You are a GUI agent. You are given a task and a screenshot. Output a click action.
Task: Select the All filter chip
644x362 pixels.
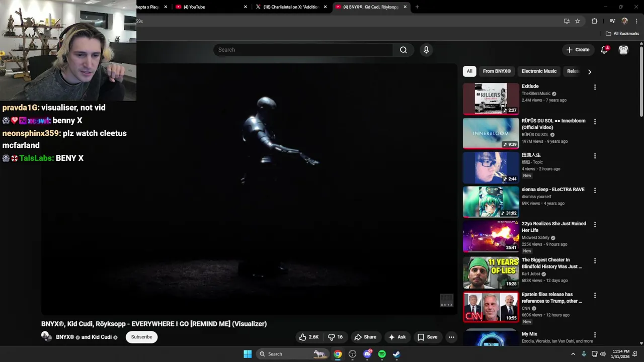(469, 71)
